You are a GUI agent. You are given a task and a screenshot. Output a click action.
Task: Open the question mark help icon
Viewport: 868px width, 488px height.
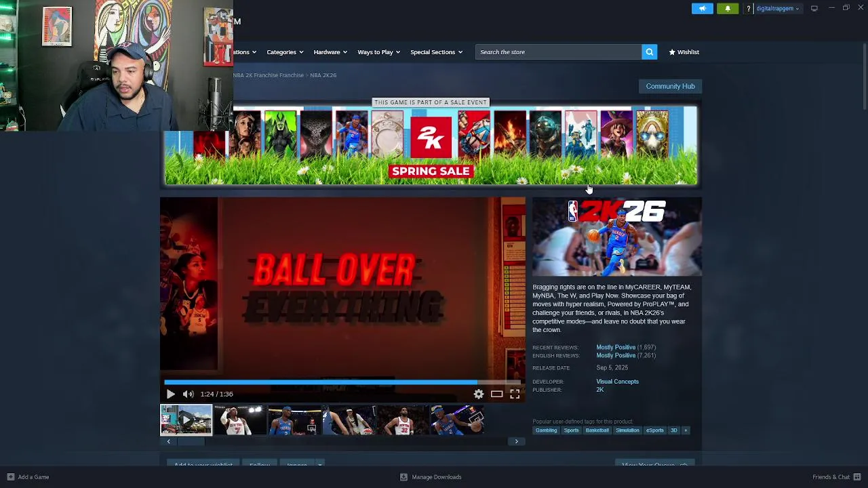[748, 9]
